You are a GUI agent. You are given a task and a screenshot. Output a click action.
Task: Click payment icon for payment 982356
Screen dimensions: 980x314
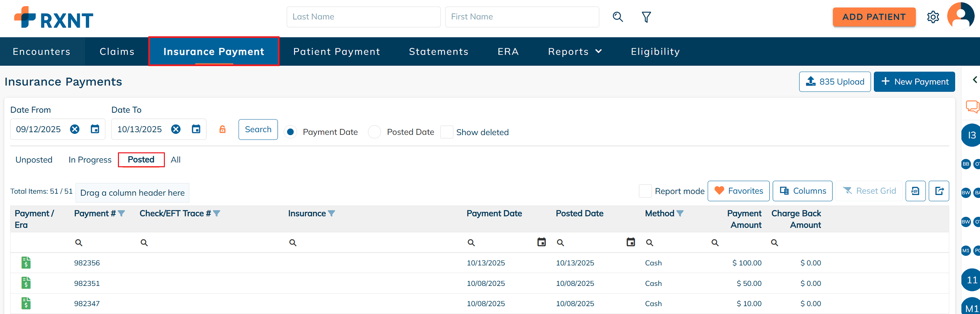(26, 263)
